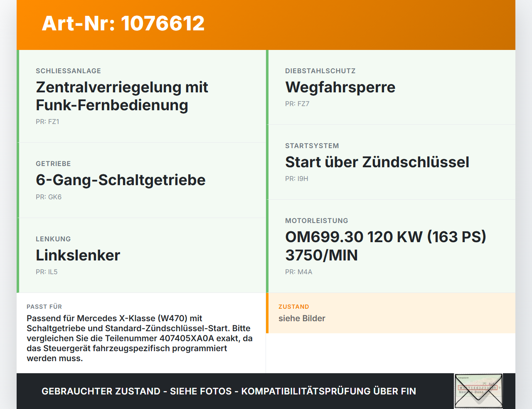This screenshot has height=409, width=532.
Task: Select the PR: I9H code
Action: 297,178
